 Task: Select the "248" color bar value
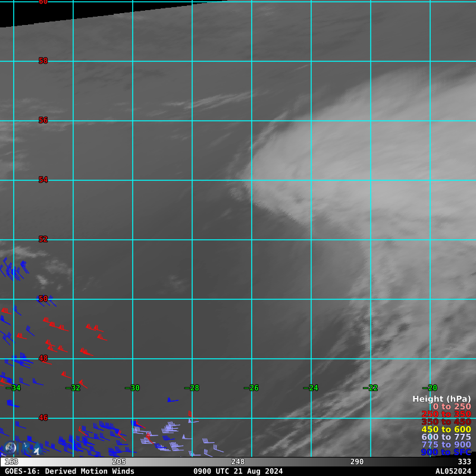click(x=238, y=462)
